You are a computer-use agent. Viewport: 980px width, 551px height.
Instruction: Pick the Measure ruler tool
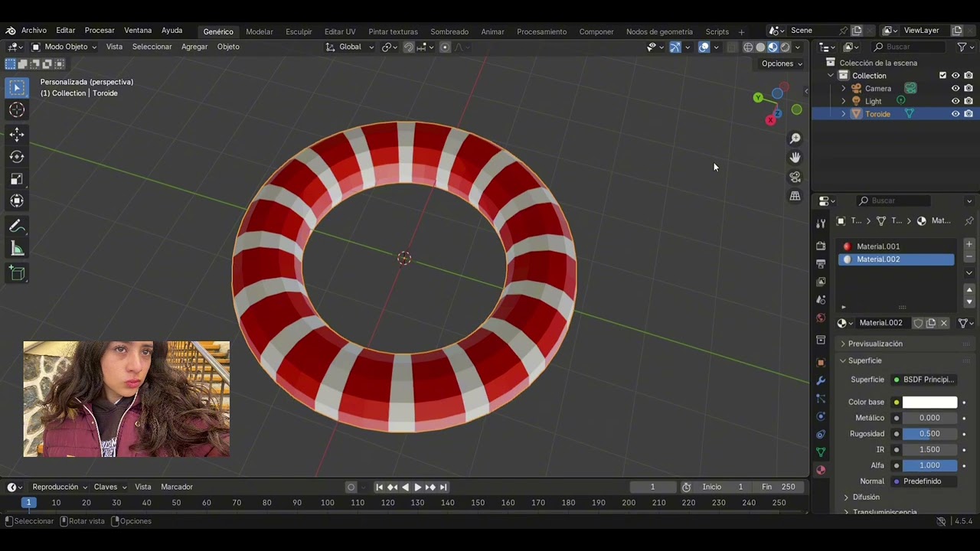[17, 249]
